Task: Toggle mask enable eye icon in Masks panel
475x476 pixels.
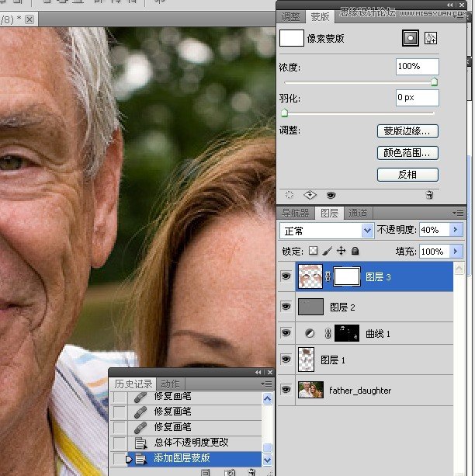Action: pos(331,195)
